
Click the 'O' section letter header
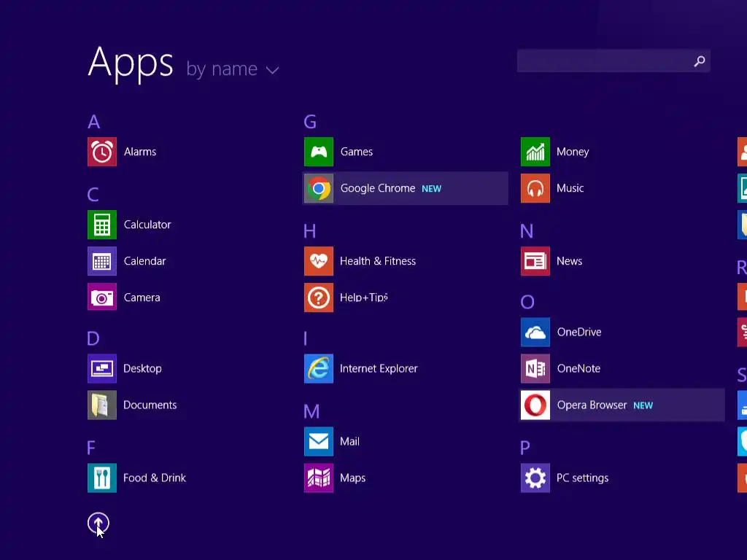pyautogui.click(x=527, y=302)
